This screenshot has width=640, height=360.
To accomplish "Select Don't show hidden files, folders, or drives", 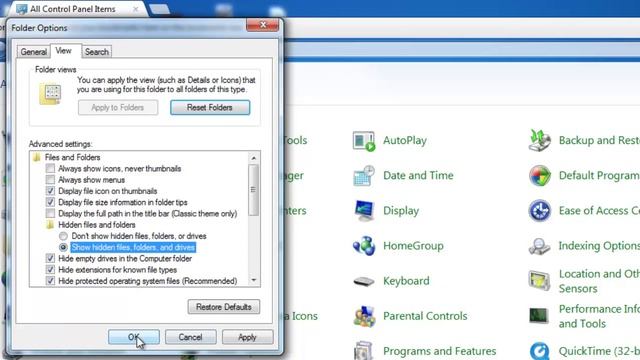I will (x=63, y=236).
